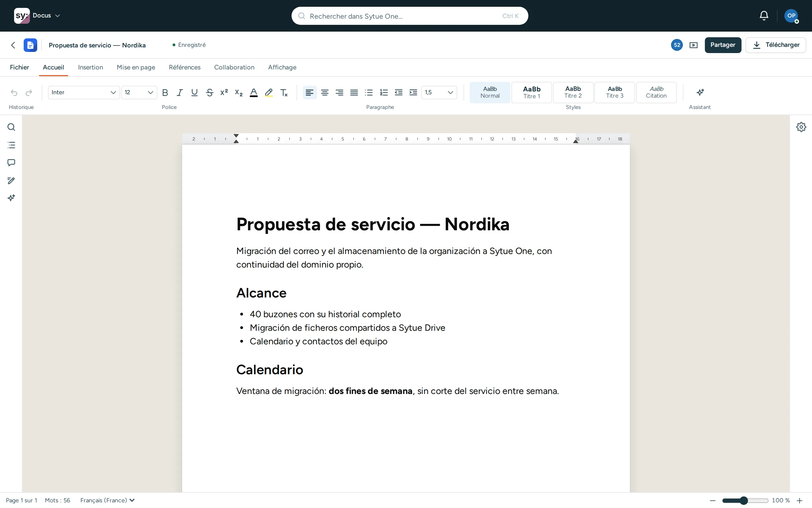Click the Redo arrow icon
Screen dimensions: 812x508
coord(29,92)
